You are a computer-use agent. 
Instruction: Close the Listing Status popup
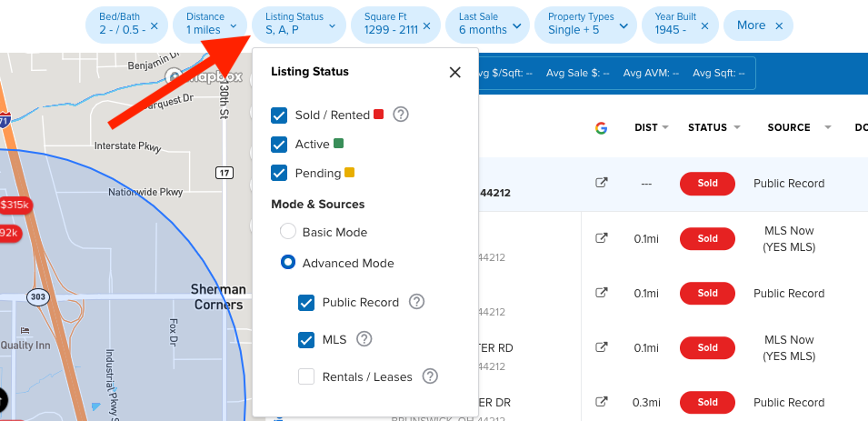[x=455, y=73]
